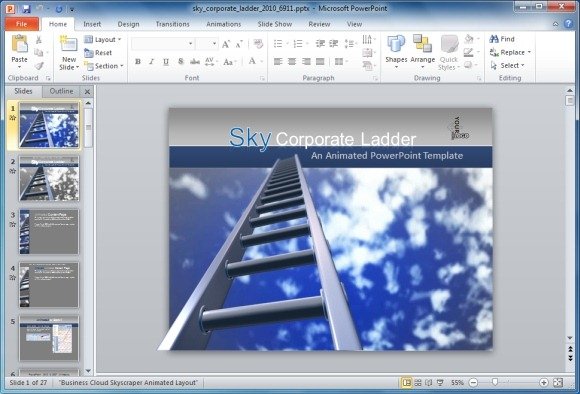Screen dimensions: 580x394
Task: Click the Format Painter brush icon
Action: click(39, 66)
